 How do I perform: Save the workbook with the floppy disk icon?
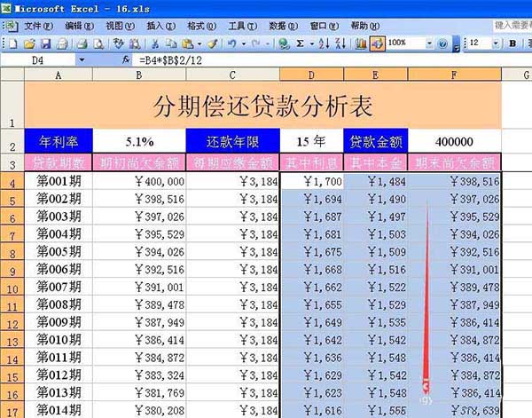(46, 43)
